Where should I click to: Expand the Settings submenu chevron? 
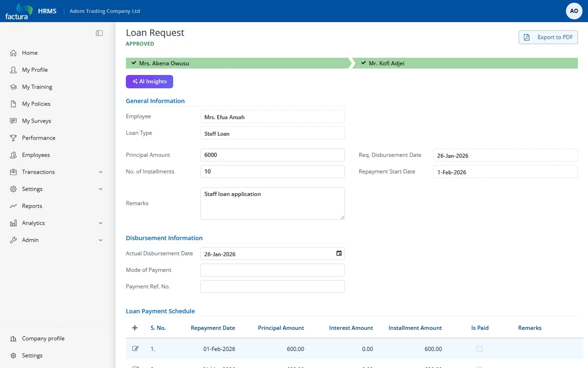101,189
